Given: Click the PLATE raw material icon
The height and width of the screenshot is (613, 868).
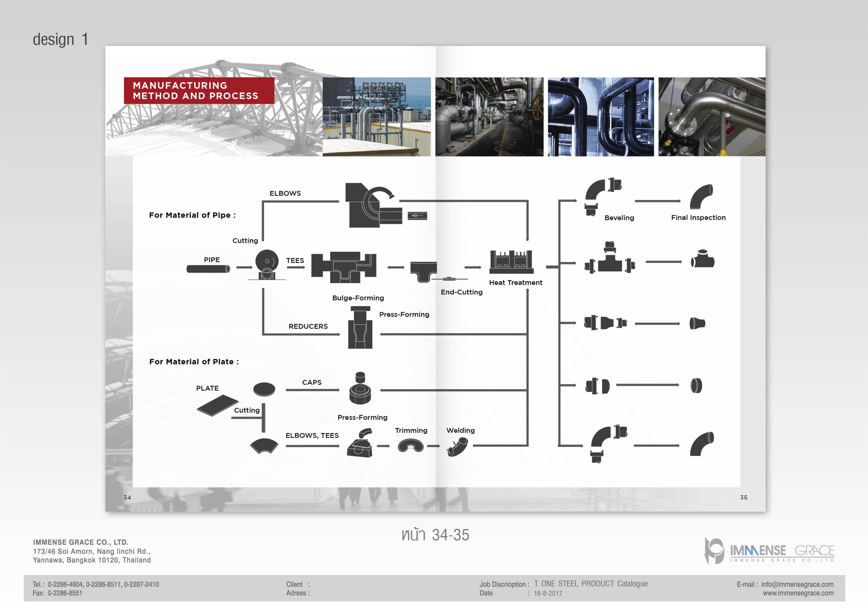Looking at the screenshot, I should (x=217, y=405).
